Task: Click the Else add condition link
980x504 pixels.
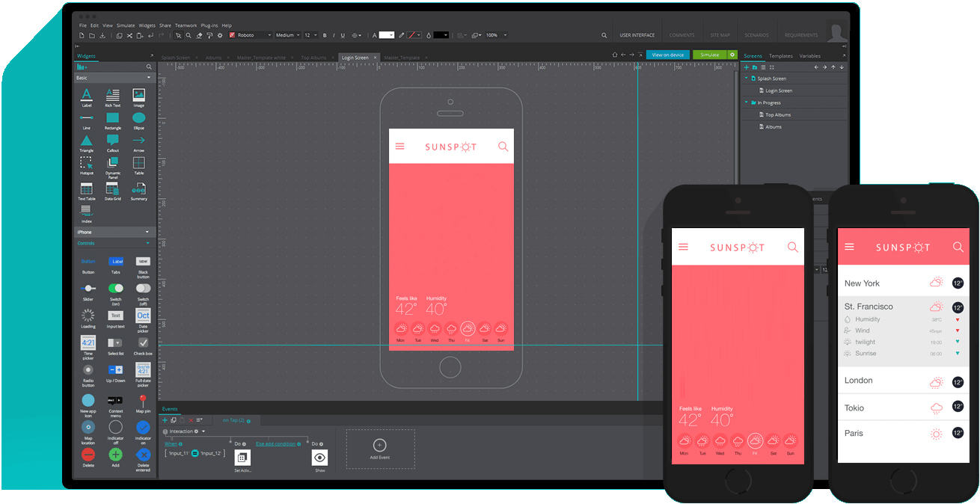Action: [x=276, y=443]
